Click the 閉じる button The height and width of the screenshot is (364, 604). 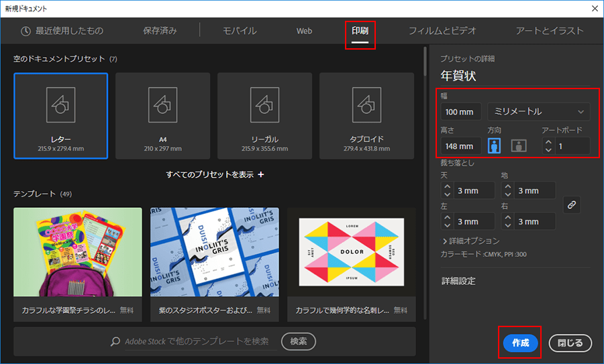[x=570, y=343]
